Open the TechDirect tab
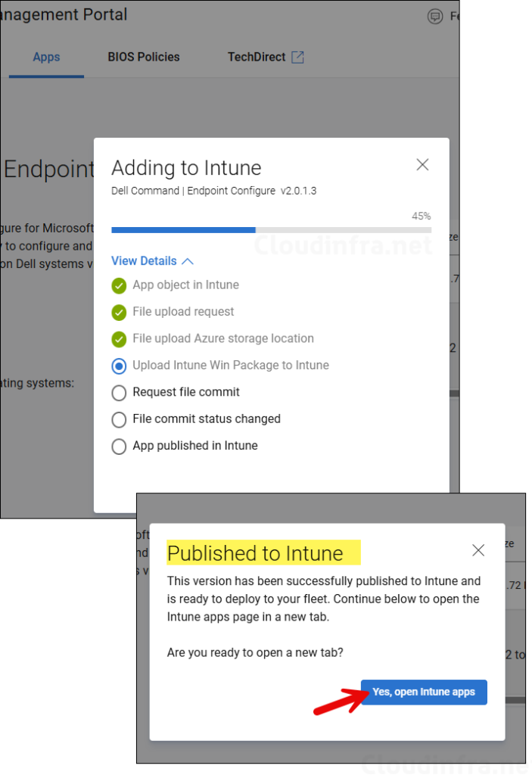Screen dimensions: 532x775 click(257, 57)
